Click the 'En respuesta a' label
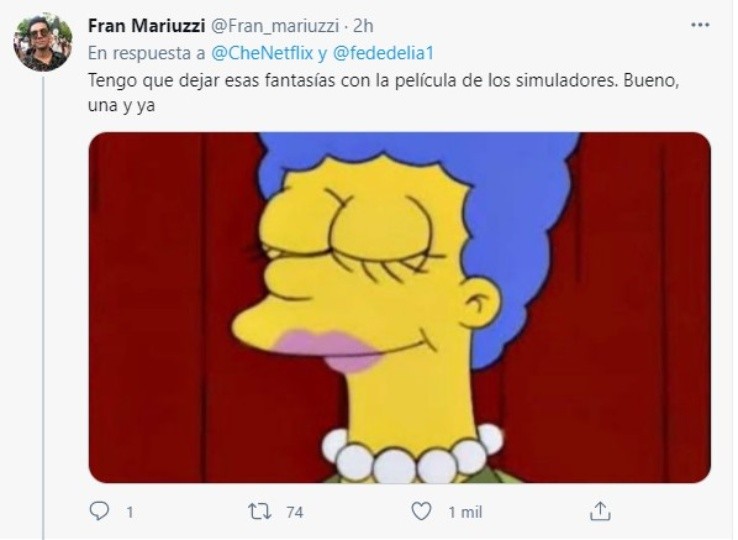This screenshot has width=738, height=540. coord(146,53)
